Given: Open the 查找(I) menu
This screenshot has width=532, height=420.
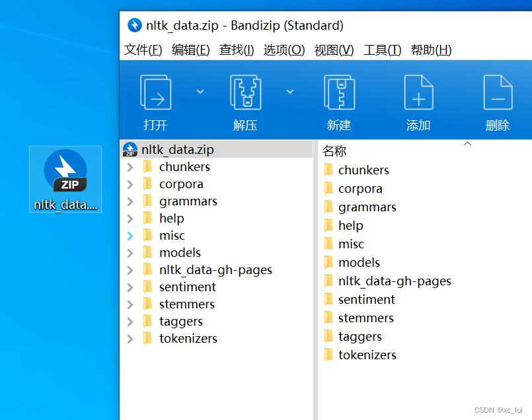Looking at the screenshot, I should (x=237, y=50).
